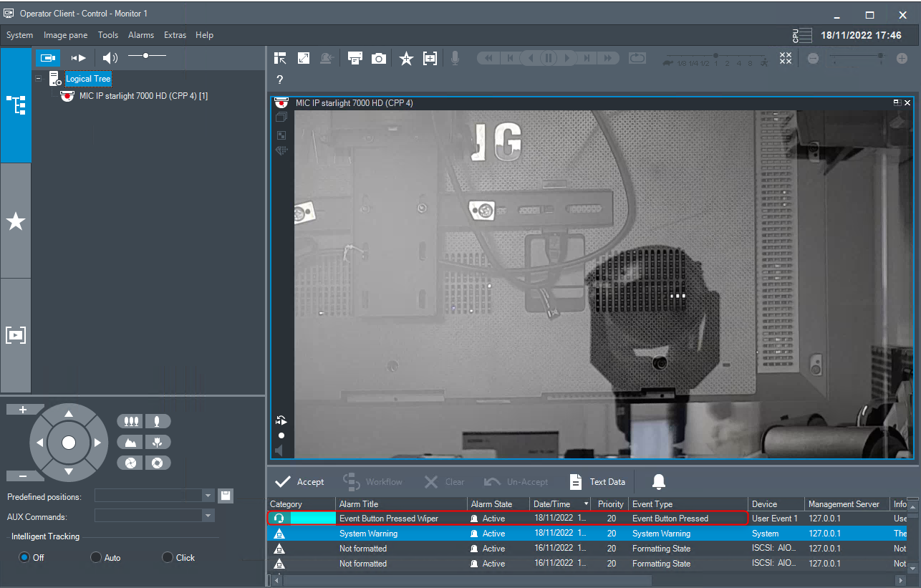Click the question mark help icon

coord(280,79)
